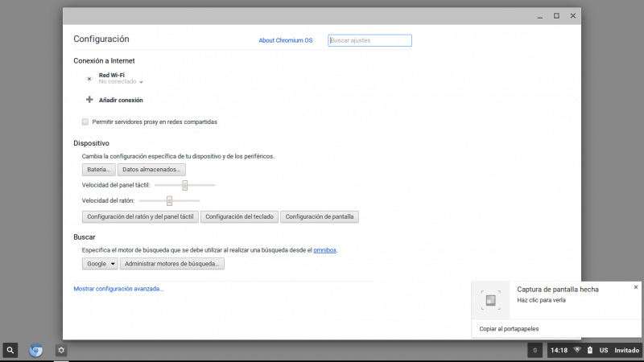The image size is (644, 362).
Task: Maximize the Configuración window
Action: pyautogui.click(x=556, y=16)
